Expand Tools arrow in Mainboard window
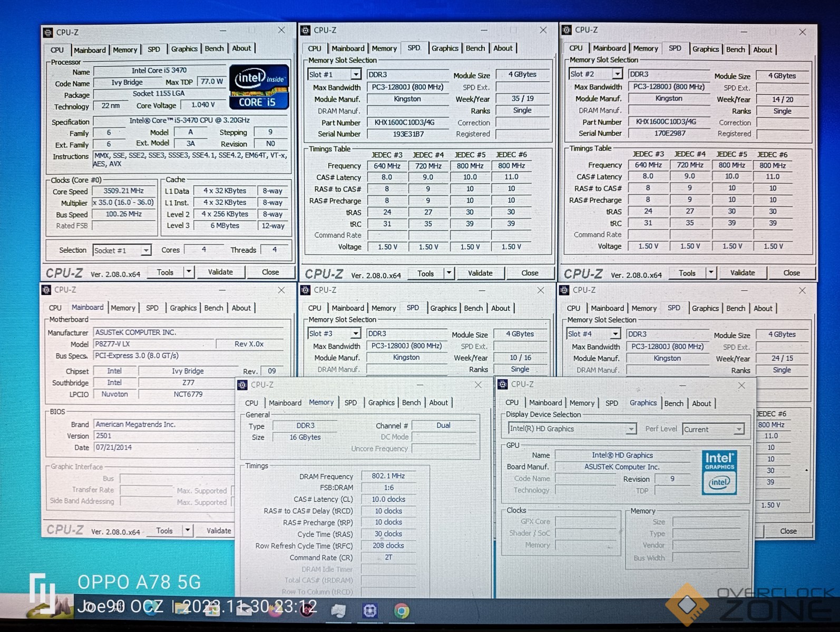Viewport: 840px width, 632px height. (x=188, y=530)
